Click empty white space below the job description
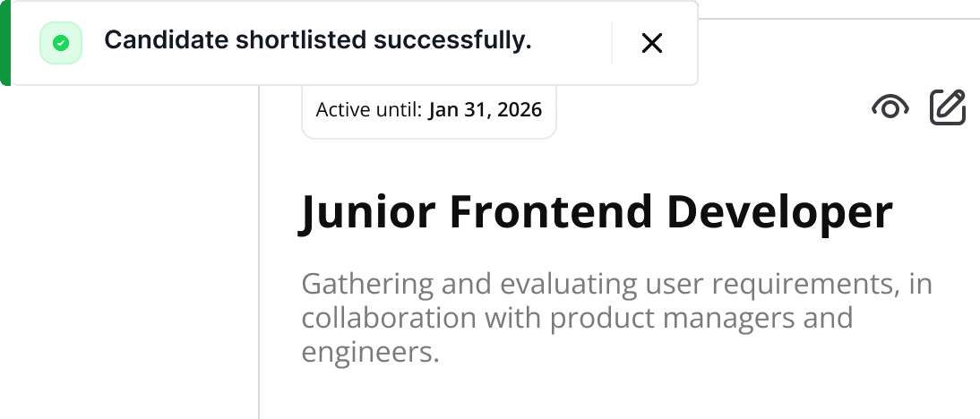The width and height of the screenshot is (980, 419). (x=618, y=394)
